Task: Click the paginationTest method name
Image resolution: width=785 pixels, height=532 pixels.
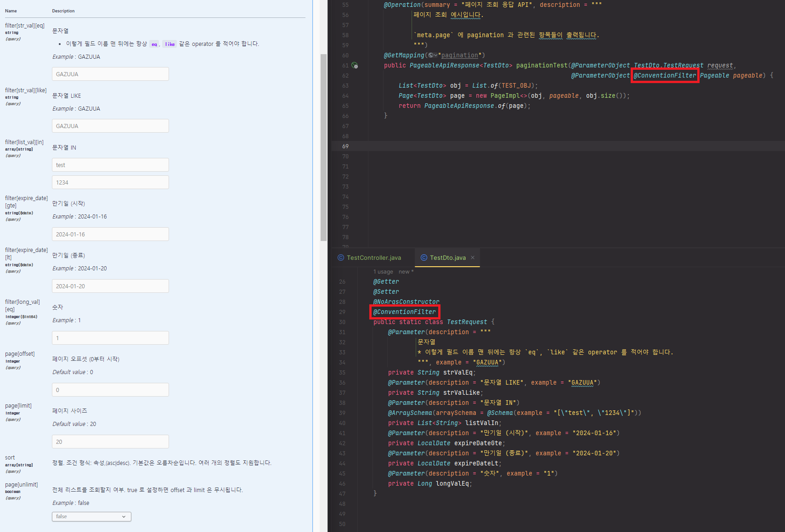Action: point(542,66)
